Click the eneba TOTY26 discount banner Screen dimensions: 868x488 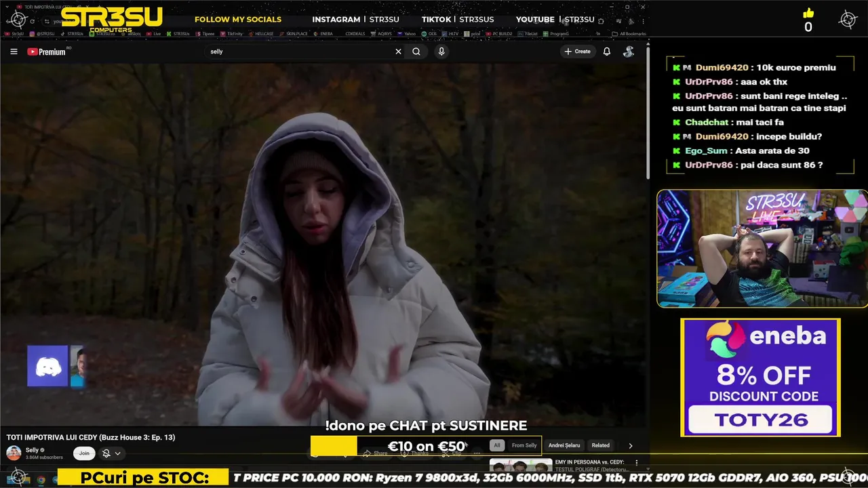[760, 378]
